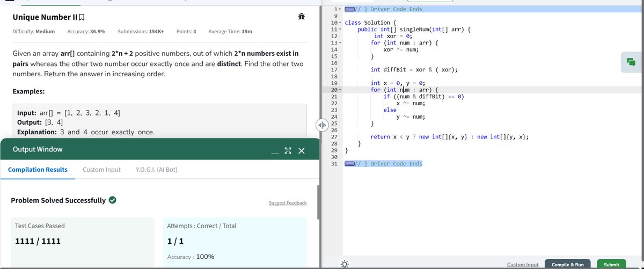Click the Attempts : Correct / Total label
Image resolution: width=644 pixels, height=269 pixels.
coord(202,226)
